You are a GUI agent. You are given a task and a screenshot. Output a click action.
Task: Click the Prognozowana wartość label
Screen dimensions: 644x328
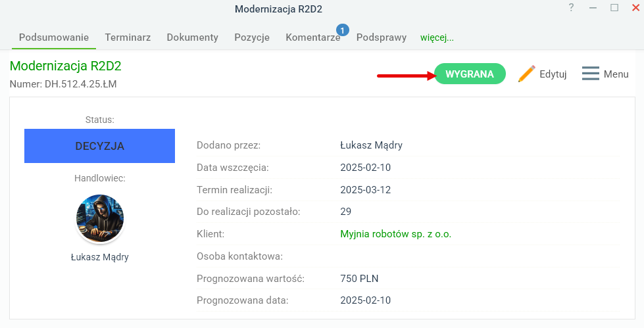point(251,278)
